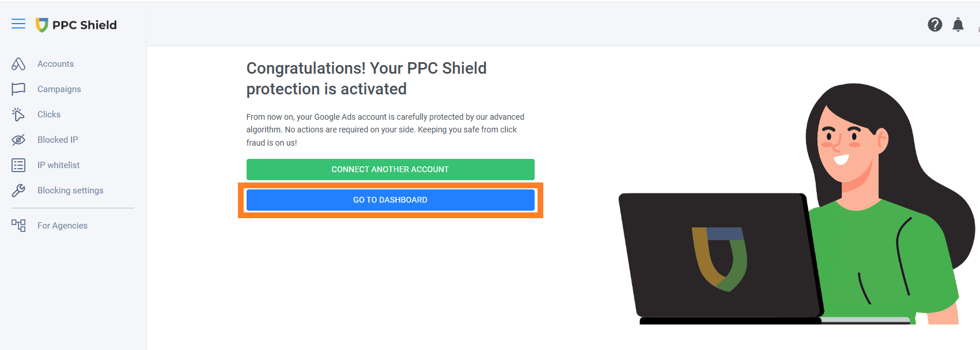
Task: Click the Accounts sidebar icon
Action: coord(18,64)
